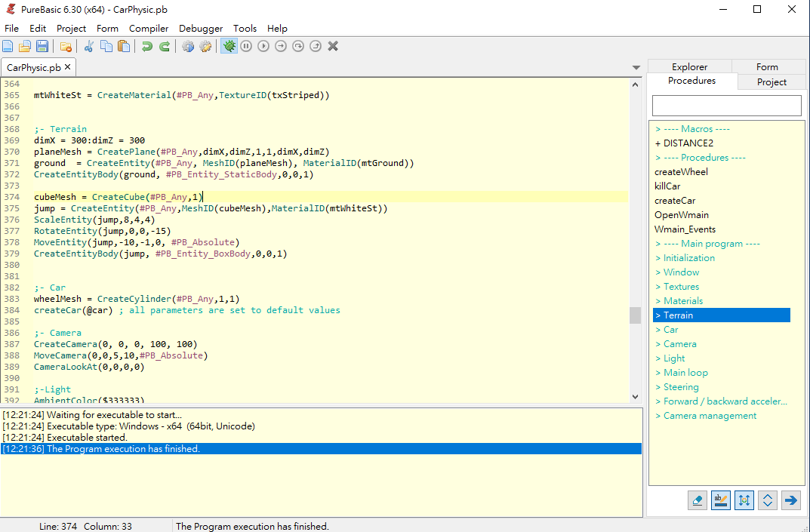Screen dimensions: 810x532
Task: Click the procedure filter input field
Action: click(726, 106)
